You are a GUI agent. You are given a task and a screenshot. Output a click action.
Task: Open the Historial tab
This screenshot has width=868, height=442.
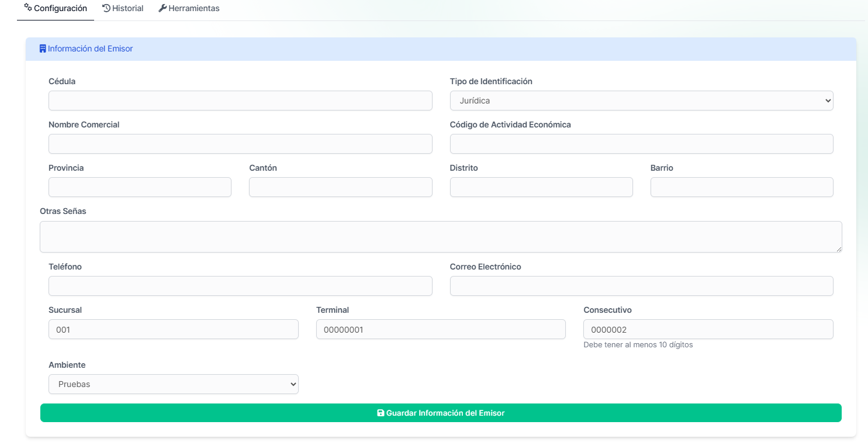(x=123, y=9)
